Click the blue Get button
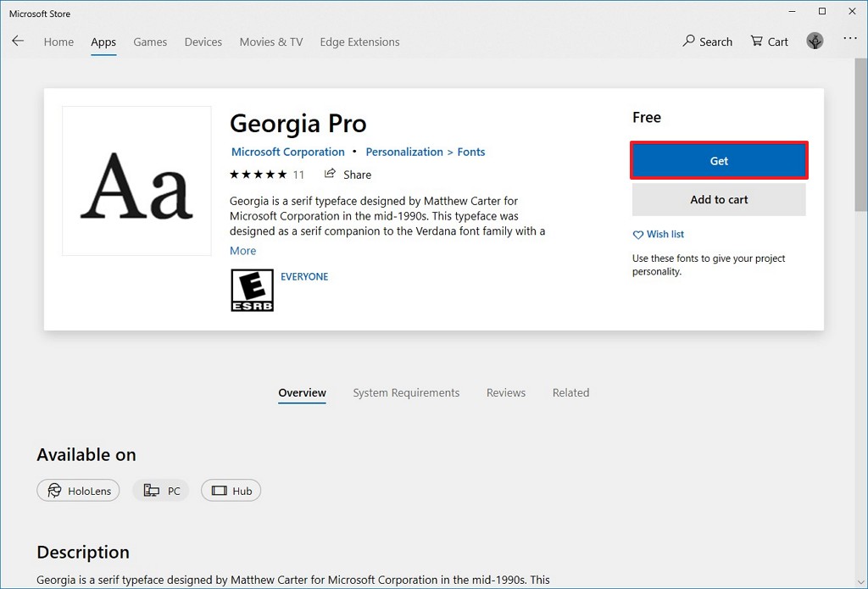868x589 pixels. click(x=719, y=160)
